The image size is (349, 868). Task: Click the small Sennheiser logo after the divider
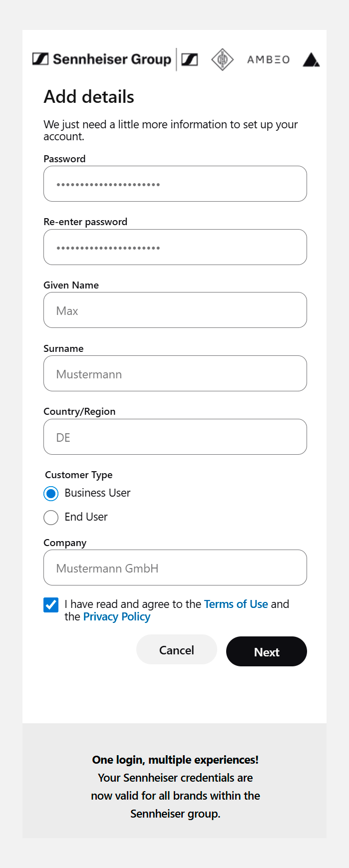pyautogui.click(x=190, y=59)
